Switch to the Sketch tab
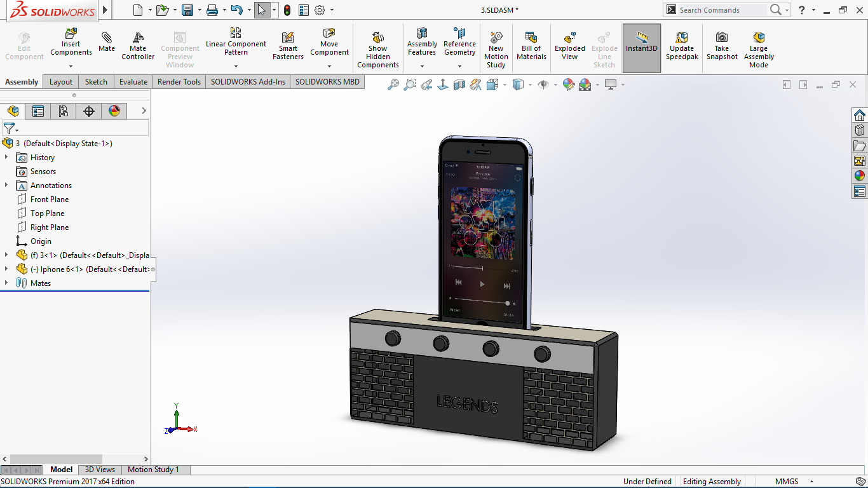 coord(96,82)
